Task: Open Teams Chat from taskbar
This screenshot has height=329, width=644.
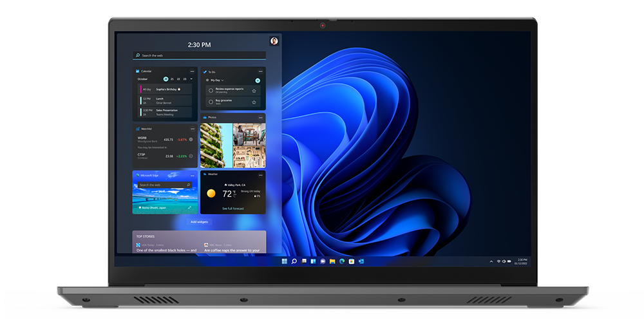Action: pos(323,261)
